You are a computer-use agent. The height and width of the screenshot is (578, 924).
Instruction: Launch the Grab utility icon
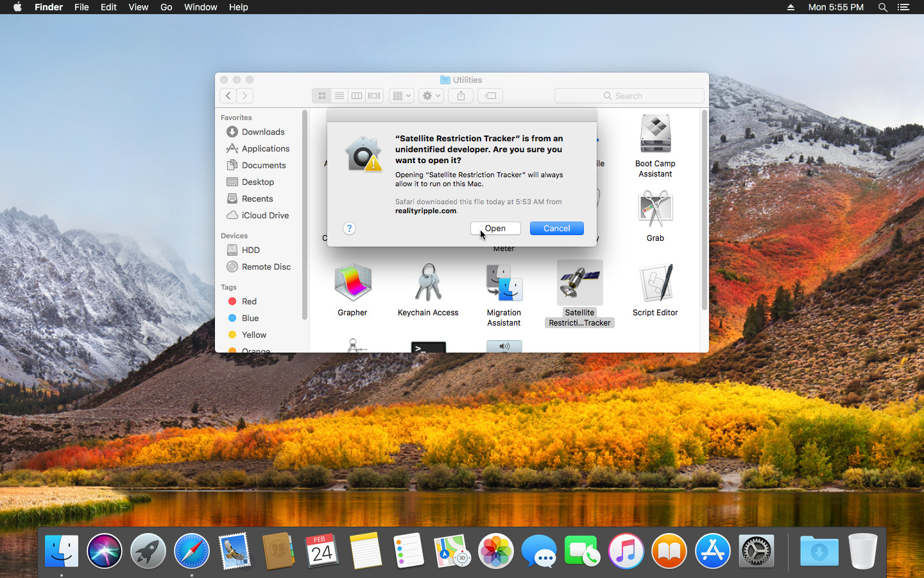point(655,208)
